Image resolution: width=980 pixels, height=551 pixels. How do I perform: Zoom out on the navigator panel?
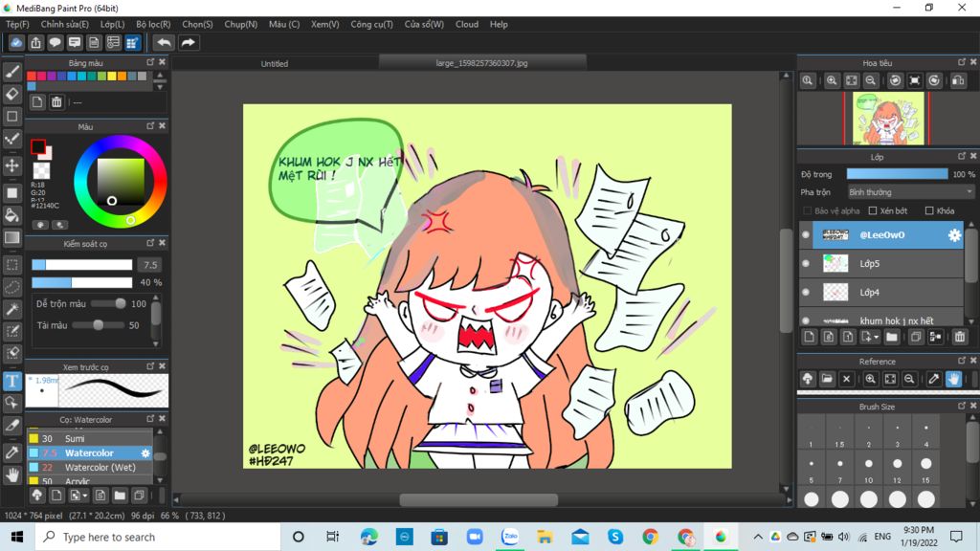pyautogui.click(x=870, y=80)
